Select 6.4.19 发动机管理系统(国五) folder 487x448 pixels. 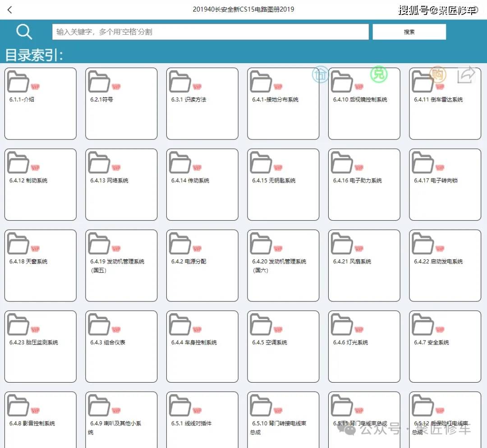pyautogui.click(x=121, y=265)
